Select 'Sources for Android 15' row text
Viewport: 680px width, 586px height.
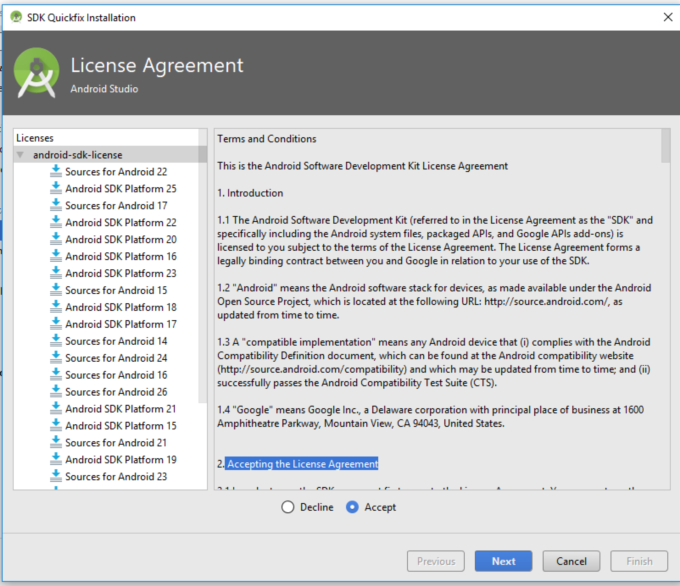[116, 290]
